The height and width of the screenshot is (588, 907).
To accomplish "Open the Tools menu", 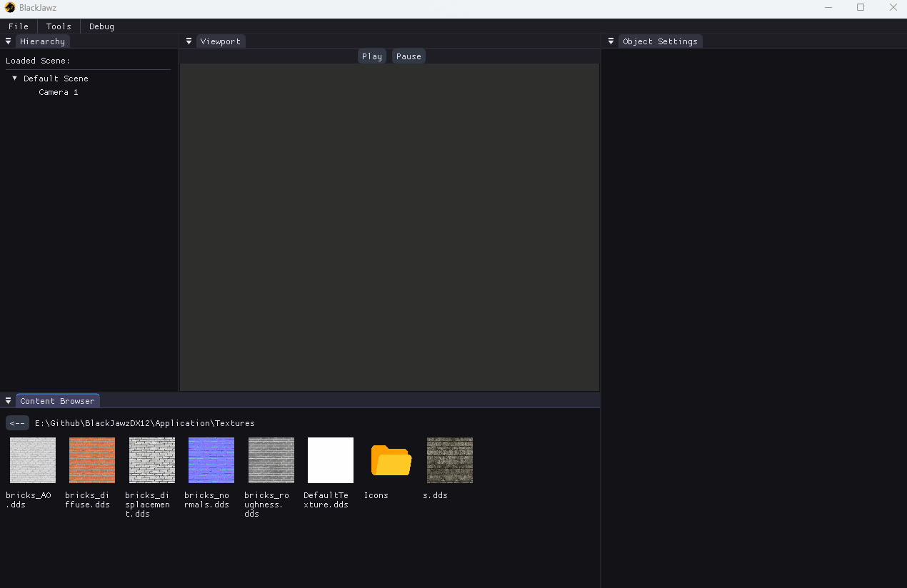I will point(59,26).
